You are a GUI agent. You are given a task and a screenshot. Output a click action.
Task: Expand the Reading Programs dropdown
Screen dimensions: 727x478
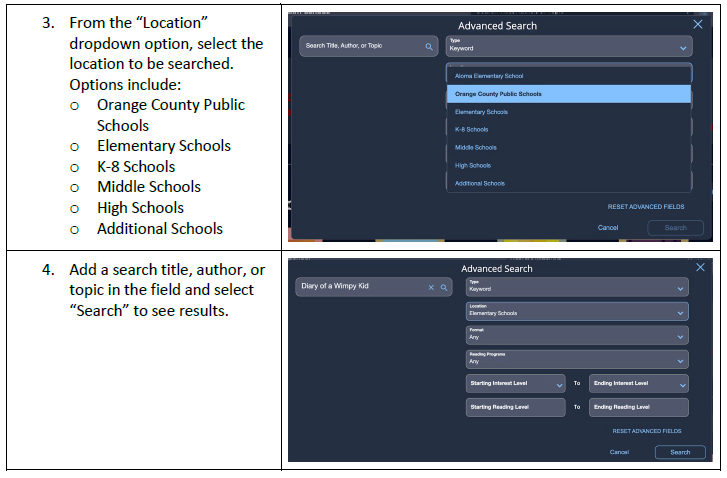point(576,359)
